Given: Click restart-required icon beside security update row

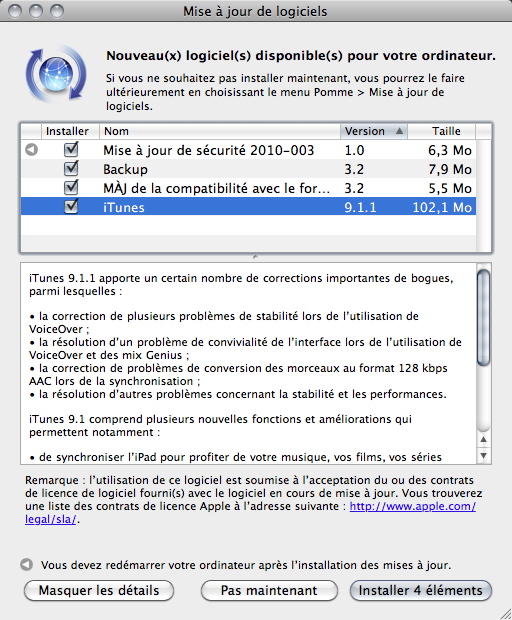Looking at the screenshot, I should [31, 150].
